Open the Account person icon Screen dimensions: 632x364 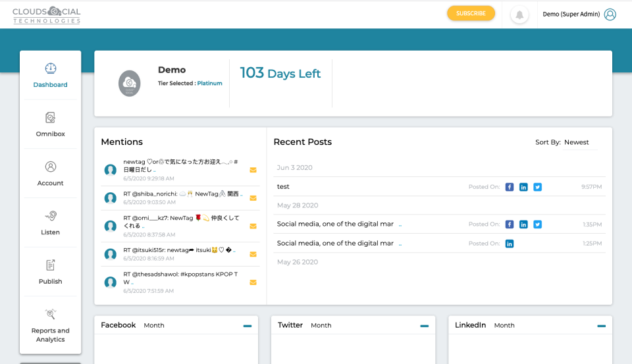click(51, 167)
